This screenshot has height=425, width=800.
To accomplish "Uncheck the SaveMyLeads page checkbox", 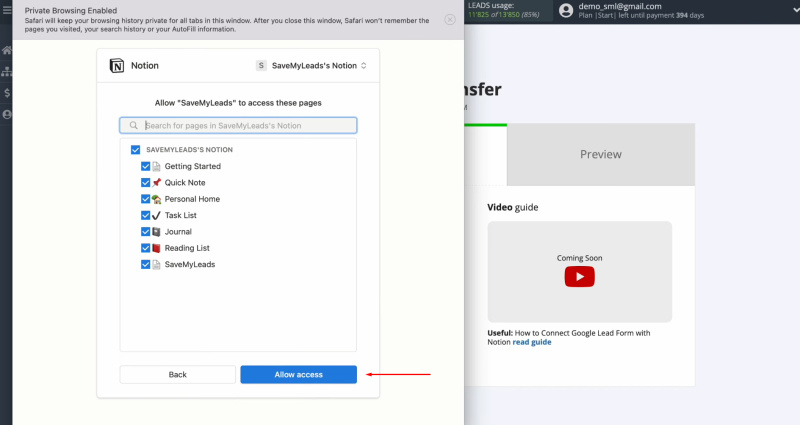I will pyautogui.click(x=145, y=264).
